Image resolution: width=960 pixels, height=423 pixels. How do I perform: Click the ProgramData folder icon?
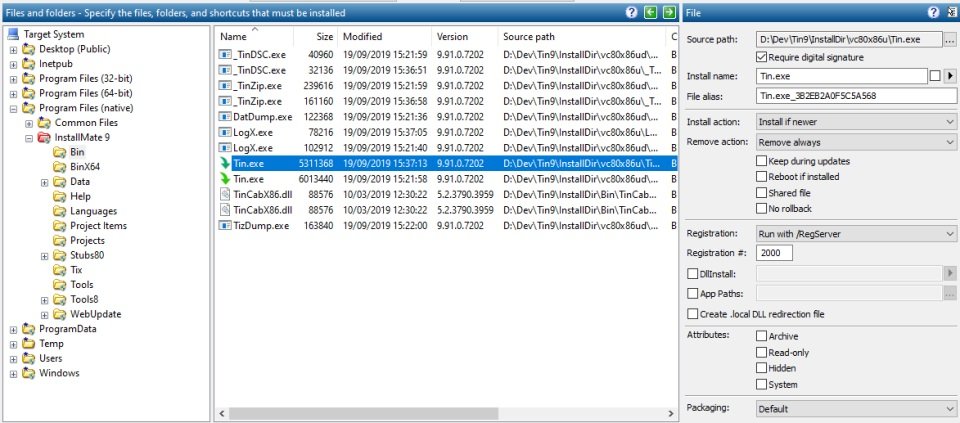tap(29, 329)
